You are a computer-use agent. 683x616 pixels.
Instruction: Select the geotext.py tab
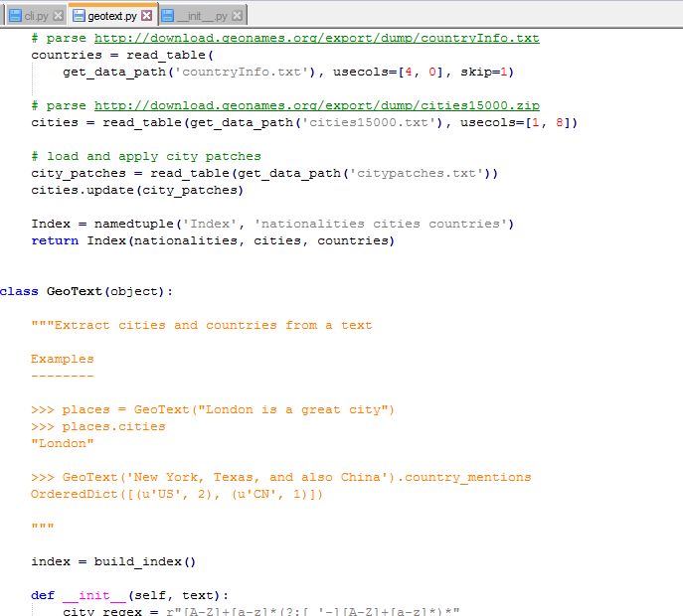(112, 16)
